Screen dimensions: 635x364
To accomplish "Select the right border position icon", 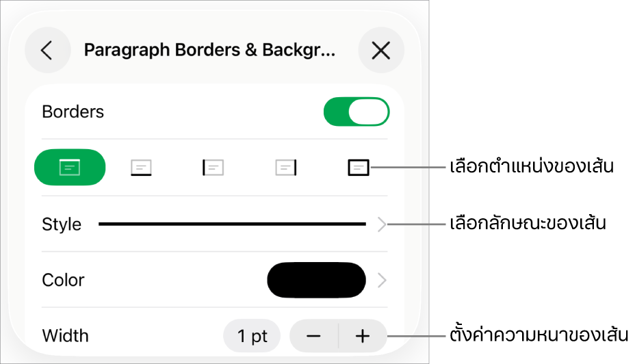I will pos(286,167).
